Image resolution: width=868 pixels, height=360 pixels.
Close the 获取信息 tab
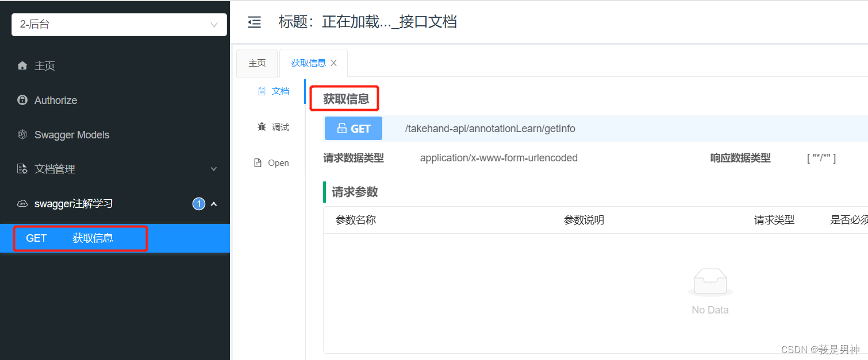click(x=333, y=63)
